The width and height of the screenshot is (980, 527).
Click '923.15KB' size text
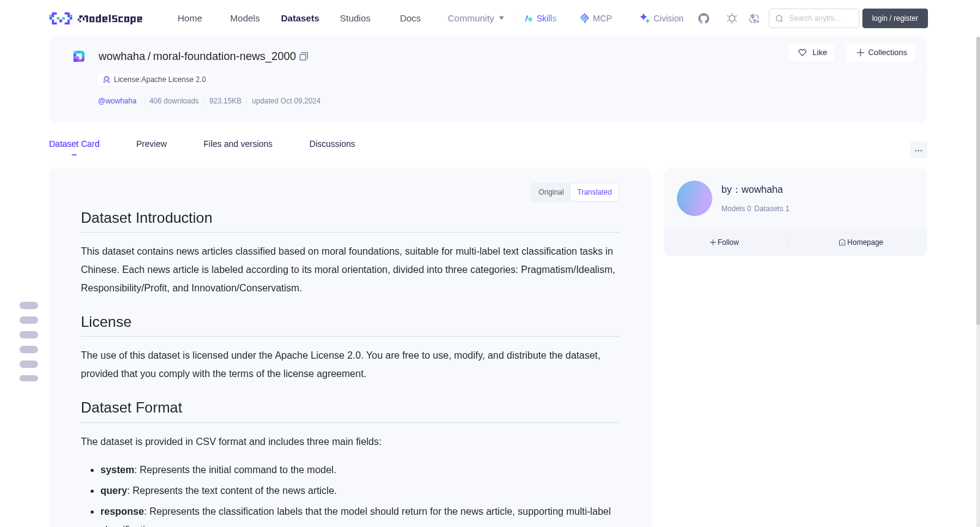[225, 101]
